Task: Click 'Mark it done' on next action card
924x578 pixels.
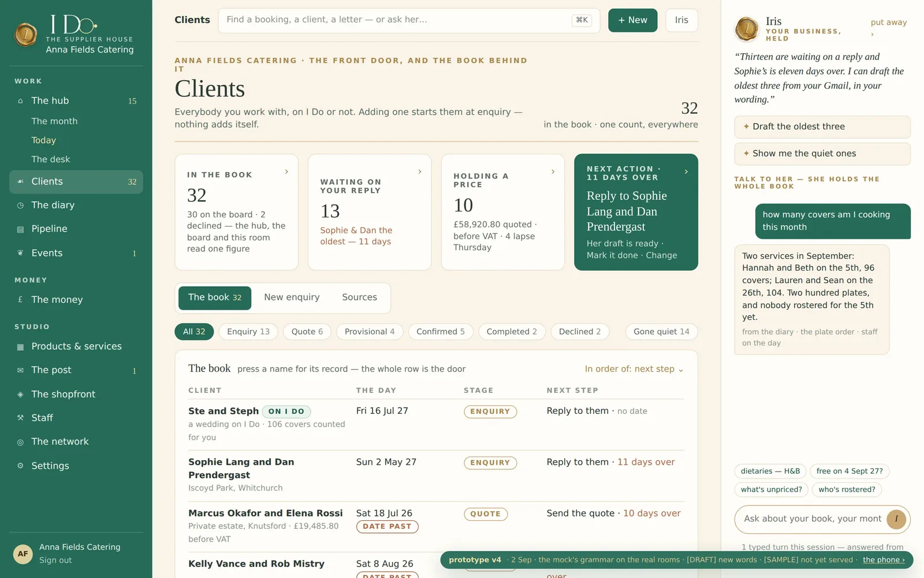Action: point(612,255)
